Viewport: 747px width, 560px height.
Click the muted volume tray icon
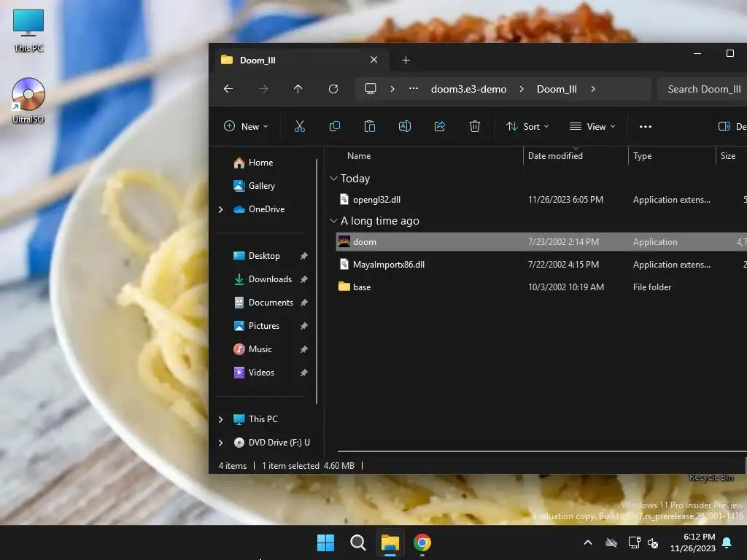(x=653, y=542)
